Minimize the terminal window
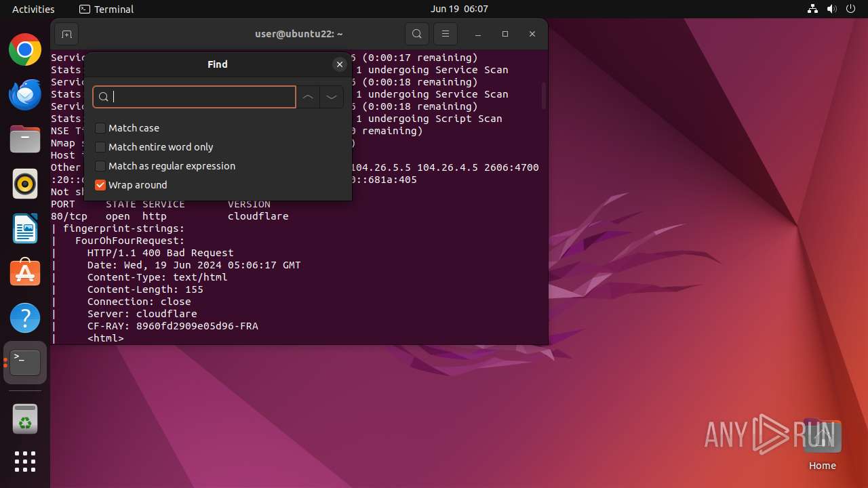This screenshot has height=488, width=868. tap(478, 34)
